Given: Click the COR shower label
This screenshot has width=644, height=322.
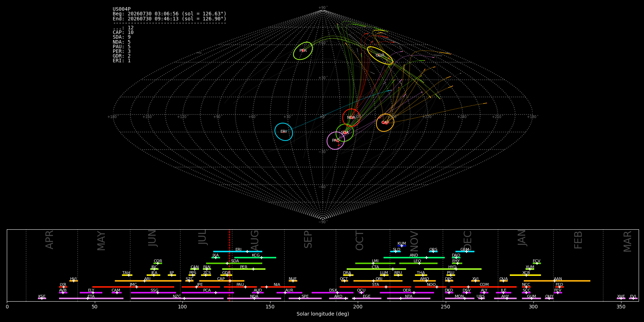Looking at the screenshot, I should [158, 261].
